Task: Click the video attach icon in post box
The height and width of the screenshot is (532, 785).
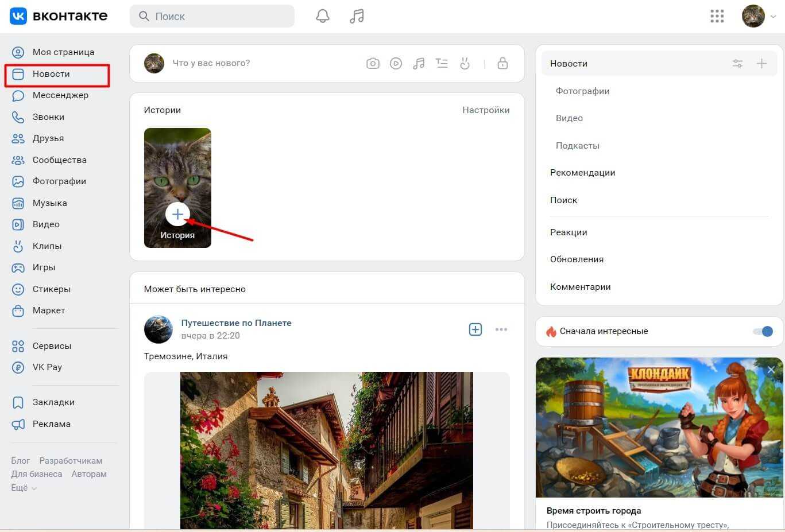Action: click(396, 63)
